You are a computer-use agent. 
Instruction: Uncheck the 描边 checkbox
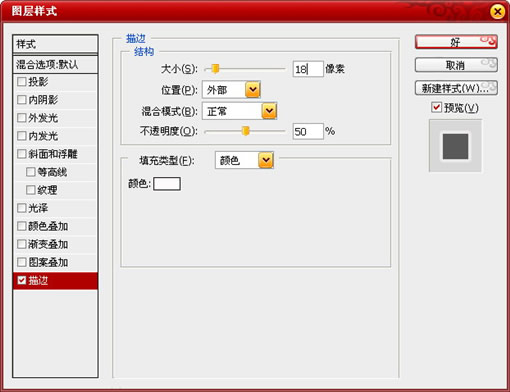[x=22, y=280]
